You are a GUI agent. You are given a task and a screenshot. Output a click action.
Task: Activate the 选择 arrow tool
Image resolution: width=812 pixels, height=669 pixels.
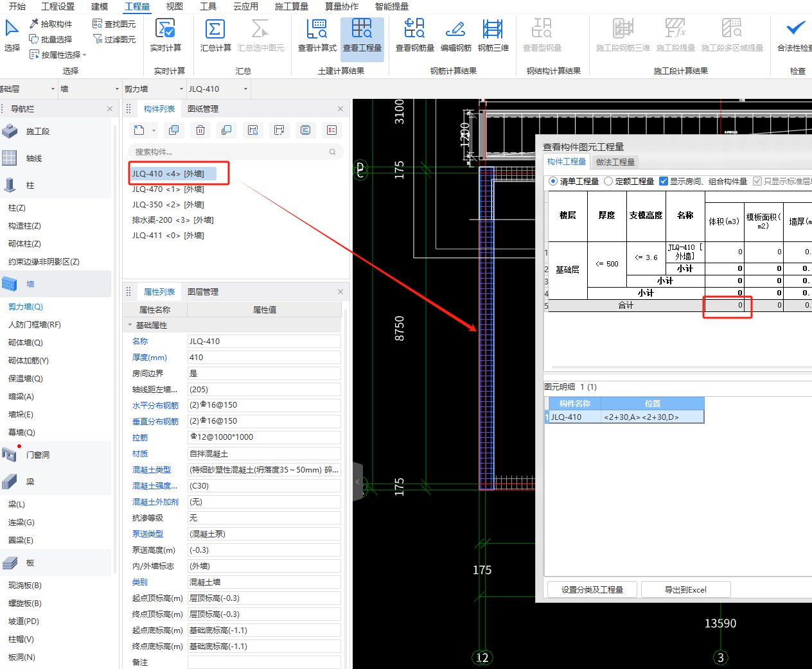tap(12, 36)
